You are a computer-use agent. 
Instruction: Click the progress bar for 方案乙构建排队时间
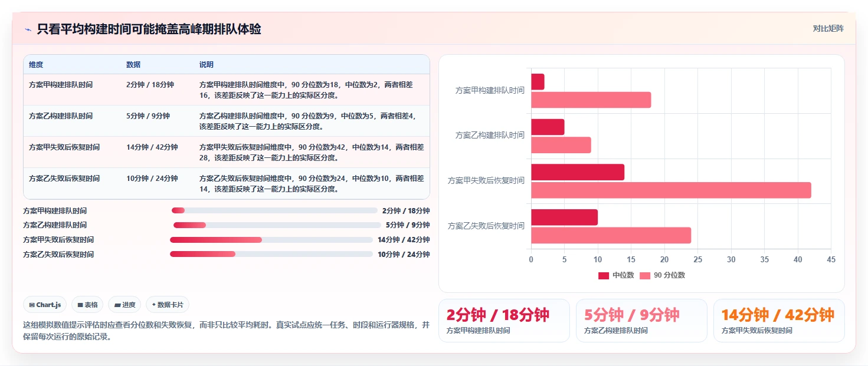277,225
